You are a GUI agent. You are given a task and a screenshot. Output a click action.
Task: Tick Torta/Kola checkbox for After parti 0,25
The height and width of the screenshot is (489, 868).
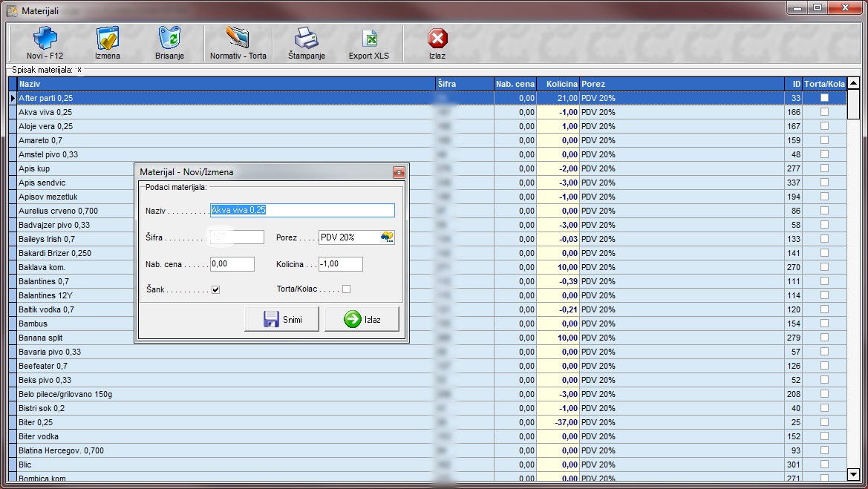click(824, 98)
